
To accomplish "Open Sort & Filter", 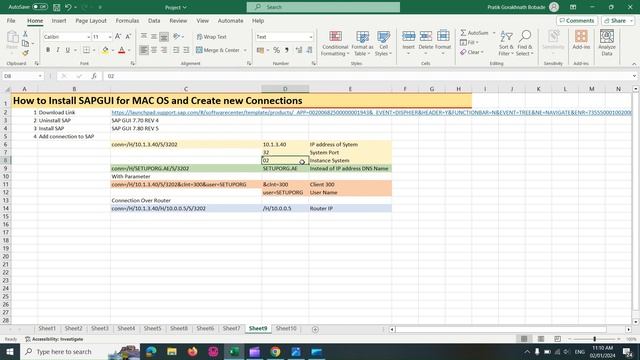I will pos(506,43).
